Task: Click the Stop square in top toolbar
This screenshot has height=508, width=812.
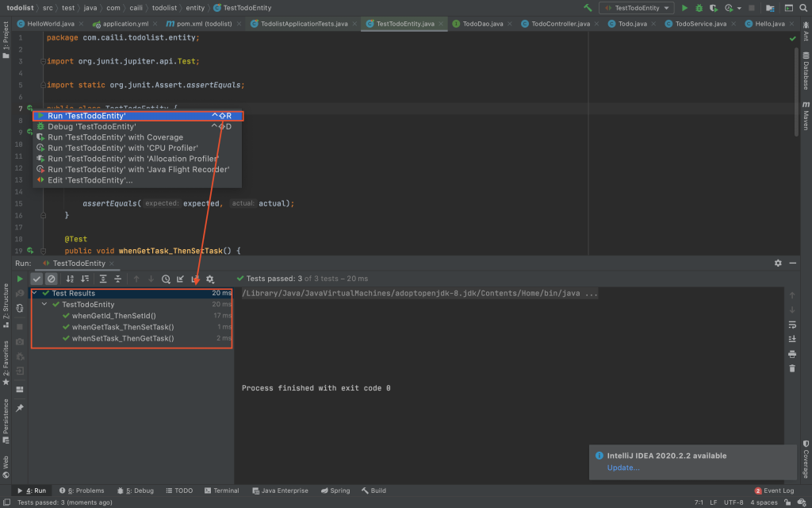Action: [x=752, y=8]
